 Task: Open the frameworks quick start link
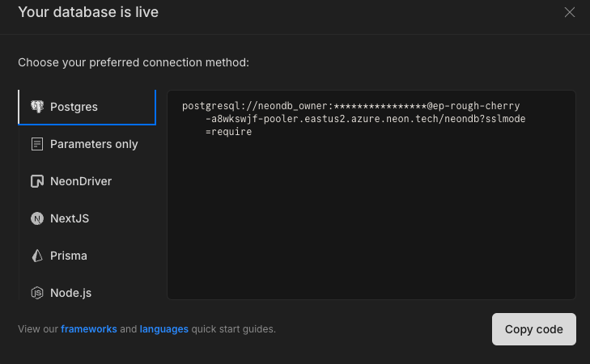(89, 329)
